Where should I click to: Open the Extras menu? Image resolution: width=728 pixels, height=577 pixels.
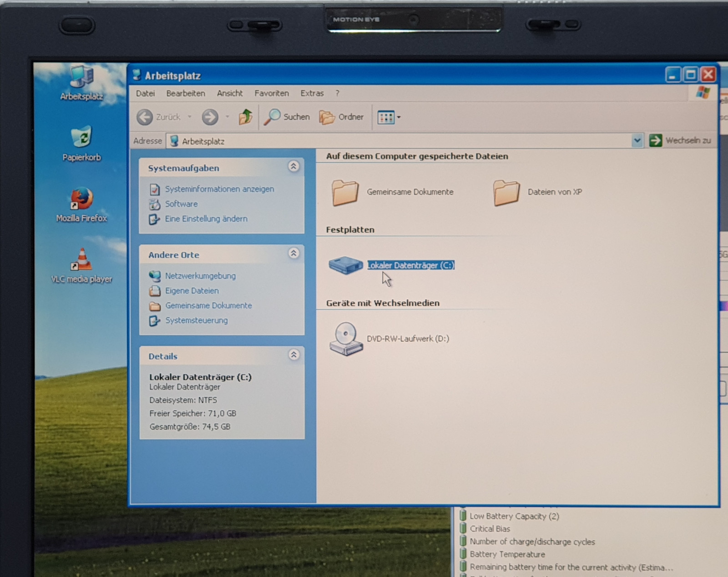tap(312, 93)
